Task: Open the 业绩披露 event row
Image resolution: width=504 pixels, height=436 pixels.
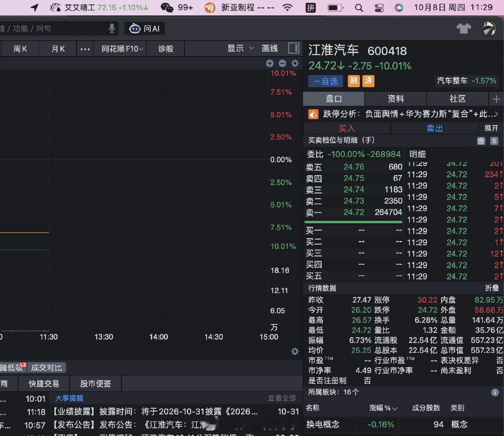Action: [176, 412]
